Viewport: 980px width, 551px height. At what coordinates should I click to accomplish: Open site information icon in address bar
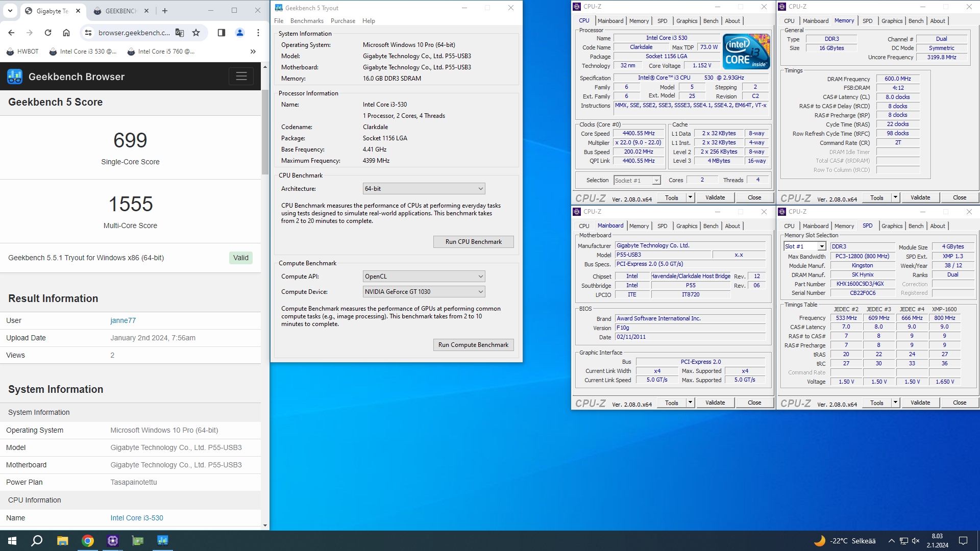point(88,33)
